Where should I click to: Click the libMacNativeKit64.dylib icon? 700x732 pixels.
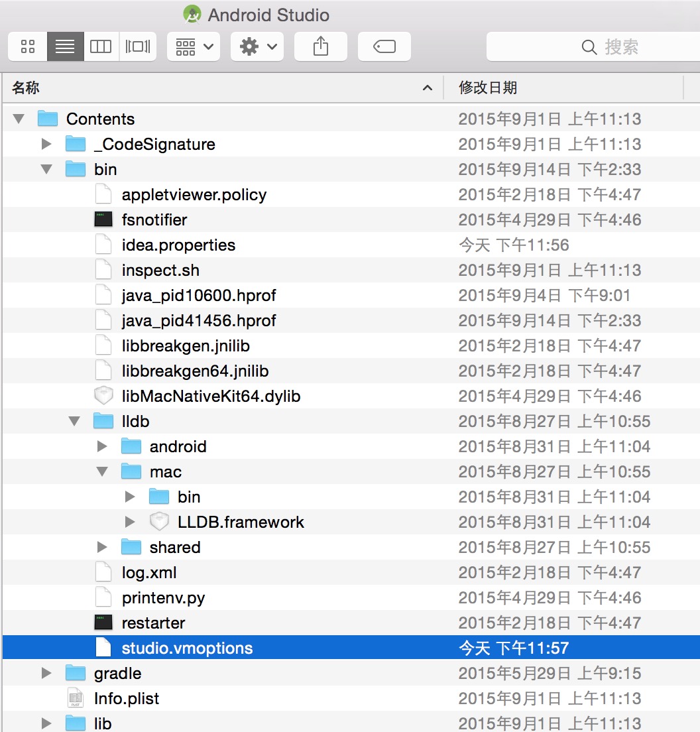point(103,396)
